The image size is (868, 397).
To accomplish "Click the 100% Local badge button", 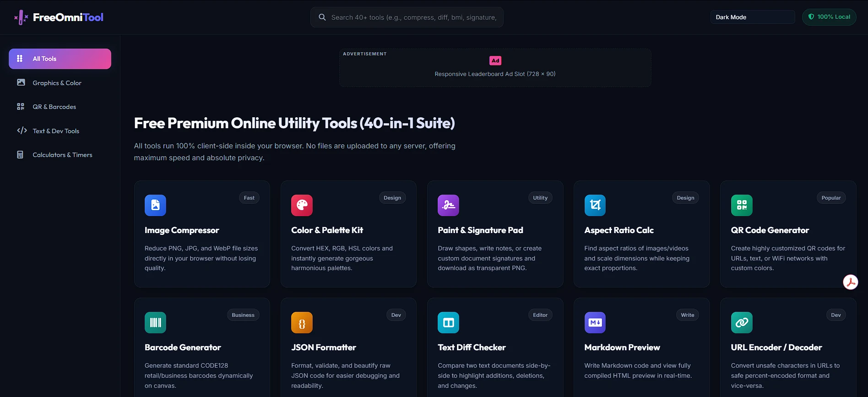I will (829, 17).
